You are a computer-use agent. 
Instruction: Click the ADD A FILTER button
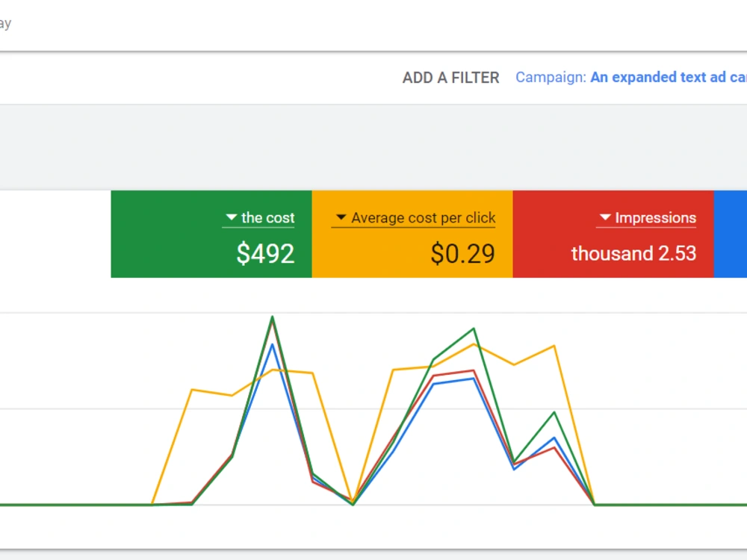click(x=450, y=78)
